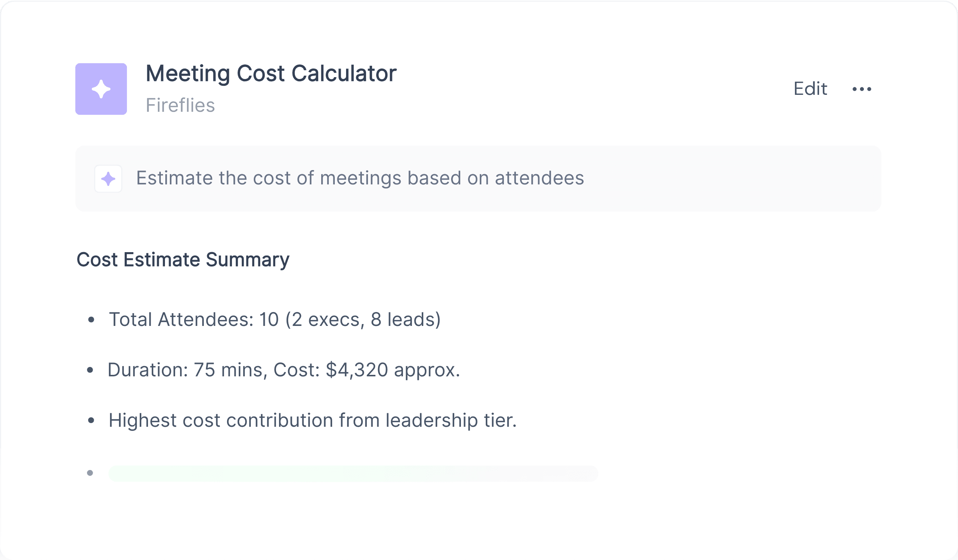The image size is (958, 560).
Task: Select the Cost Estimate Summary heading
Action: pyautogui.click(x=183, y=260)
